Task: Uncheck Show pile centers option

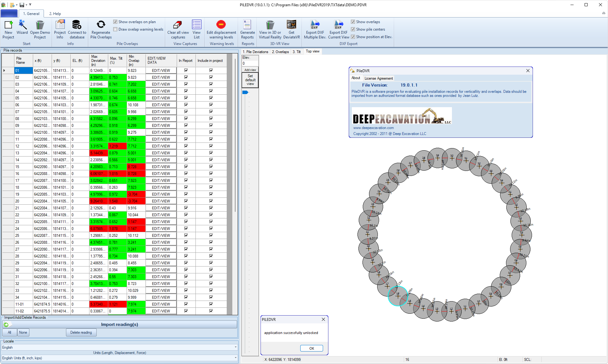Action: 353,29
